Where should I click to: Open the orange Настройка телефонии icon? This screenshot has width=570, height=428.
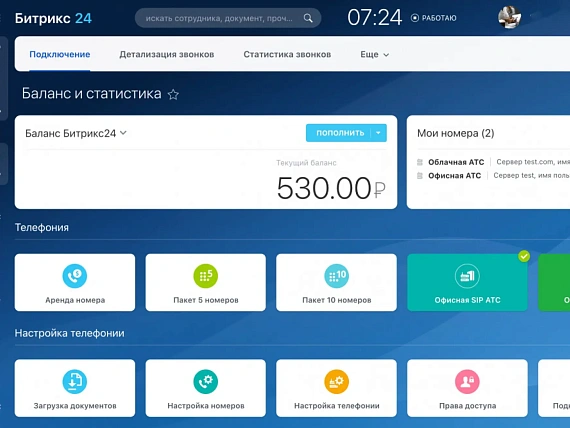[x=336, y=381]
